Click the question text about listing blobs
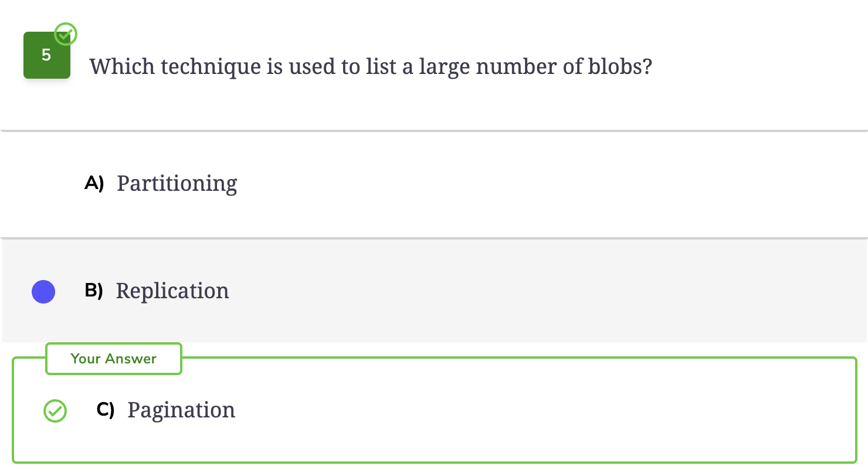Screen dimensions: 868x472 371,66
